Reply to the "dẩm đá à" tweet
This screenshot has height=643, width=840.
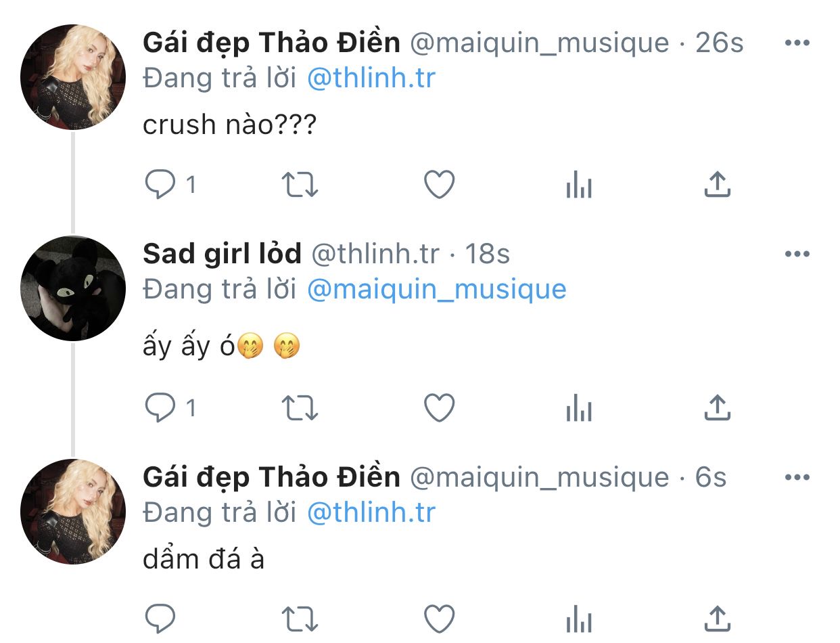click(x=160, y=619)
